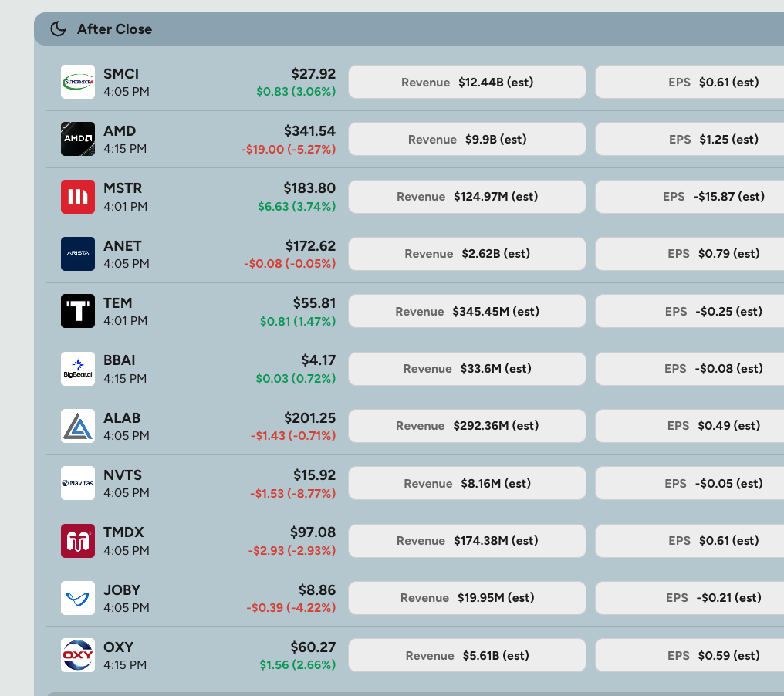The height and width of the screenshot is (696, 784).
Task: Click the moon icon beside After Close
Action: tap(58, 29)
